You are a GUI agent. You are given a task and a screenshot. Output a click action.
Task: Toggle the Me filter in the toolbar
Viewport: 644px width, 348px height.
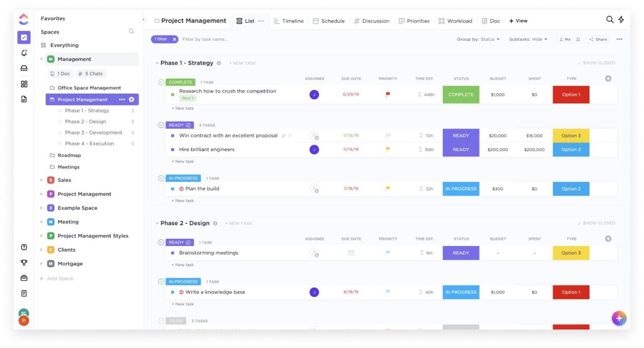(x=565, y=39)
